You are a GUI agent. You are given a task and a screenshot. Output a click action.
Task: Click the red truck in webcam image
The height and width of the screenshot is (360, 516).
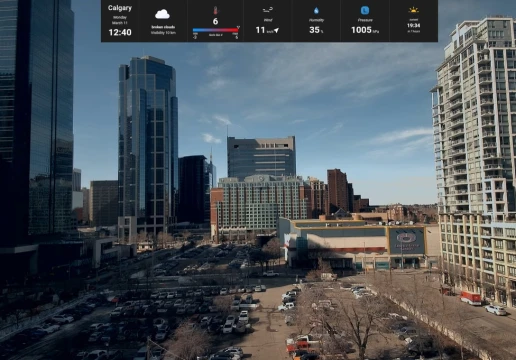[x=470, y=298]
